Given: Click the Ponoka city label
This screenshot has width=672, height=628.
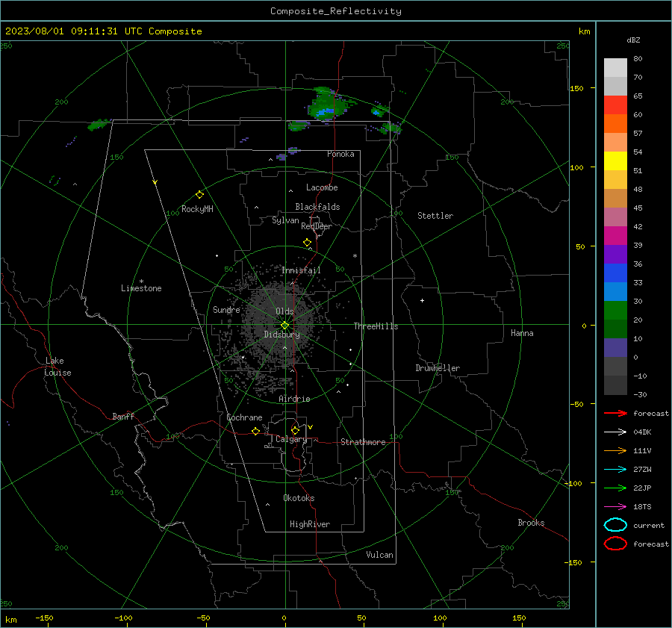Looking at the screenshot, I should pyautogui.click(x=340, y=154).
